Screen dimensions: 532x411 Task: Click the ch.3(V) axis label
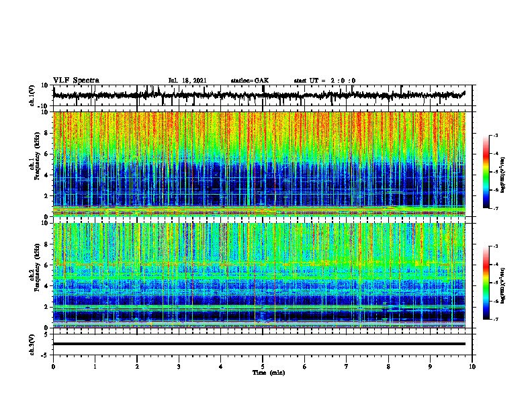tap(32, 345)
